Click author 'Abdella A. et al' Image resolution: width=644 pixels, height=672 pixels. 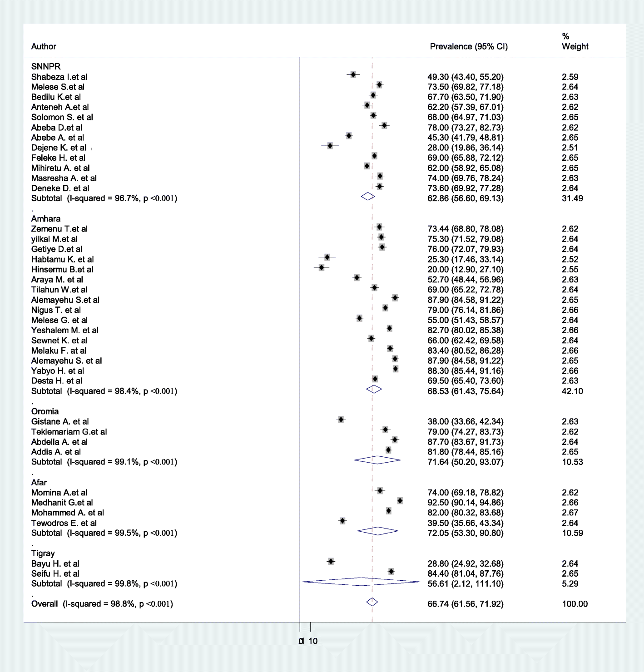pos(59,442)
